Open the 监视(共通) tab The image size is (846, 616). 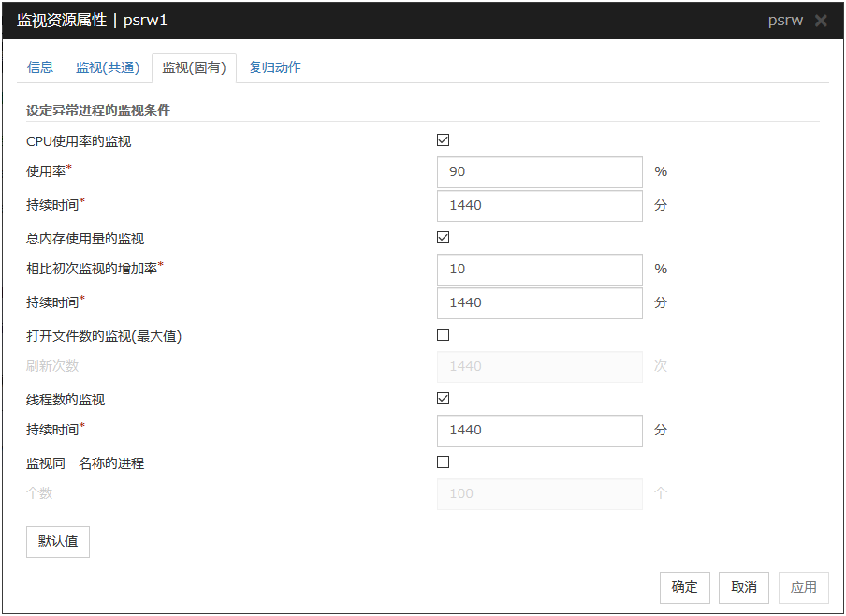tap(108, 67)
